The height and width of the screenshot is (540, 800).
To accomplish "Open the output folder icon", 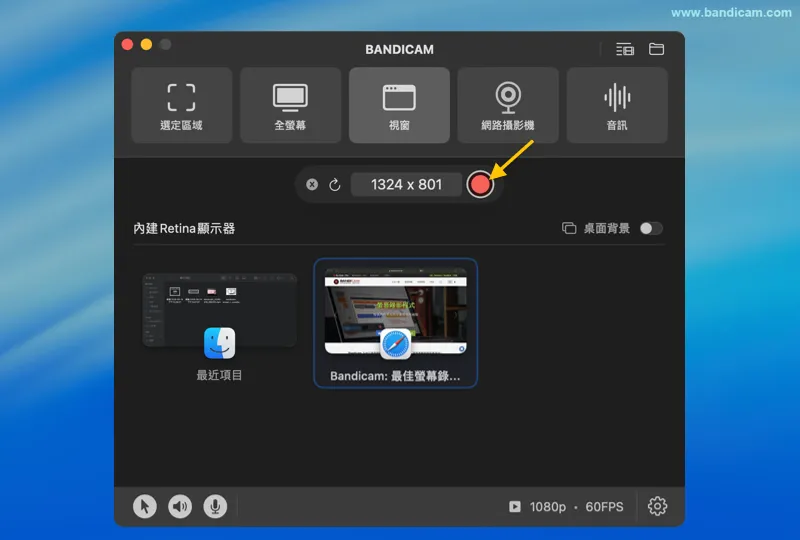I will click(656, 49).
